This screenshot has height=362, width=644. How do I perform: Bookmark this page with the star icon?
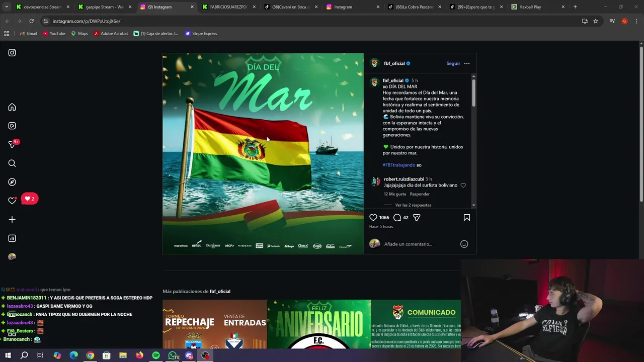[596, 21]
